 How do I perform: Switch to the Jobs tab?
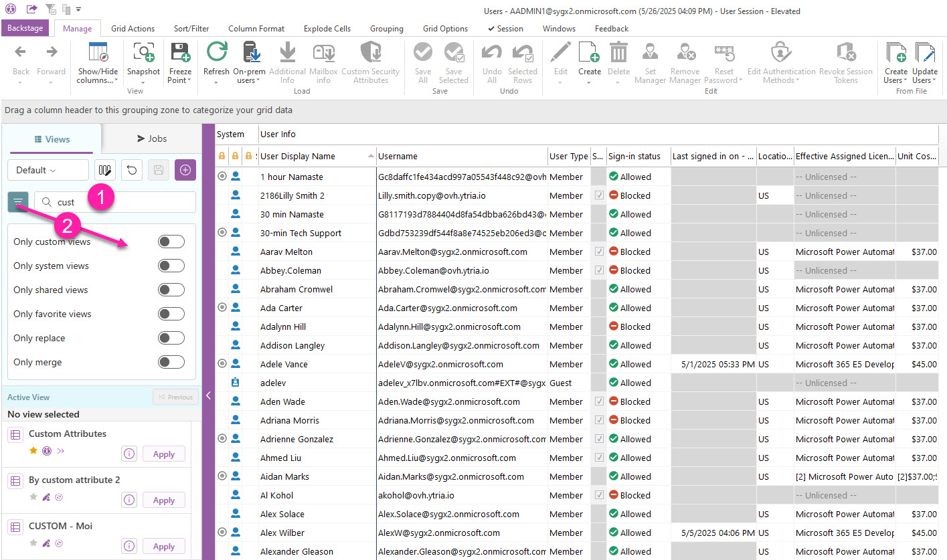point(152,138)
